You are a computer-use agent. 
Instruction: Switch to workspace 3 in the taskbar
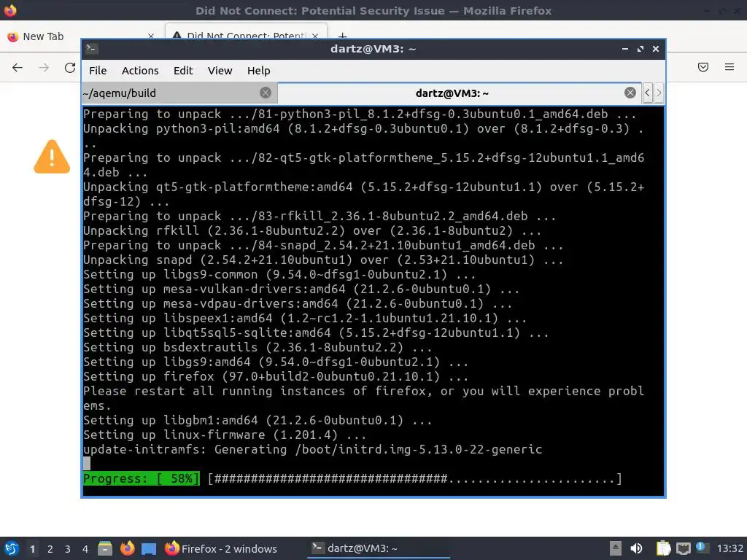68,549
